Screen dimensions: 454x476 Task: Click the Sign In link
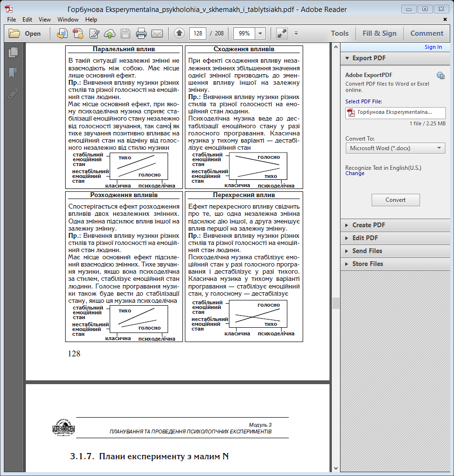[x=433, y=47]
